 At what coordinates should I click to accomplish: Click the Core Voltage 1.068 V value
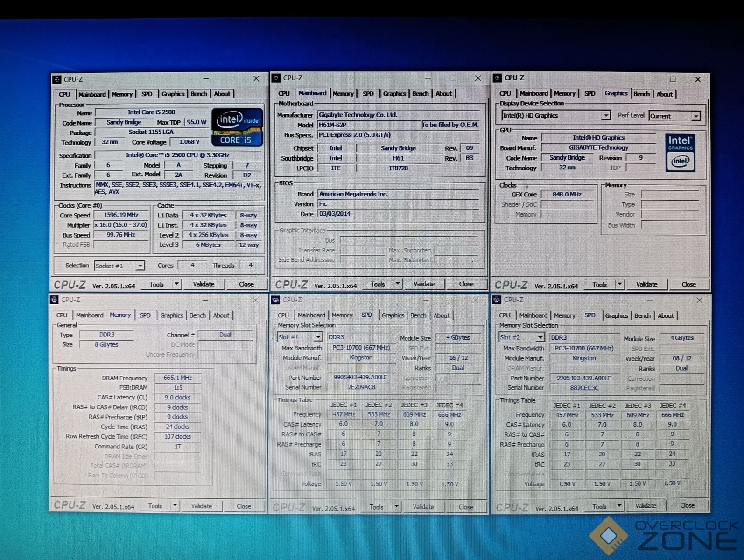point(189,142)
